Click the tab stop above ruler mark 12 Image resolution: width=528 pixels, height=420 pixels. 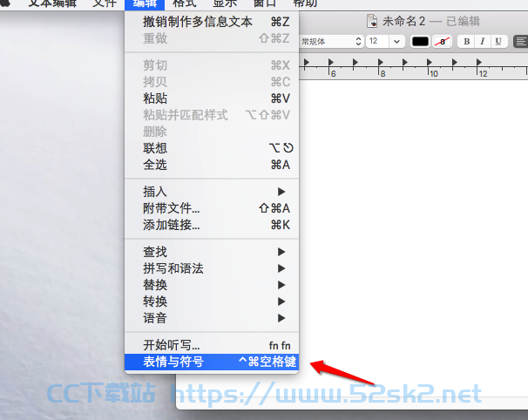pos(478,62)
